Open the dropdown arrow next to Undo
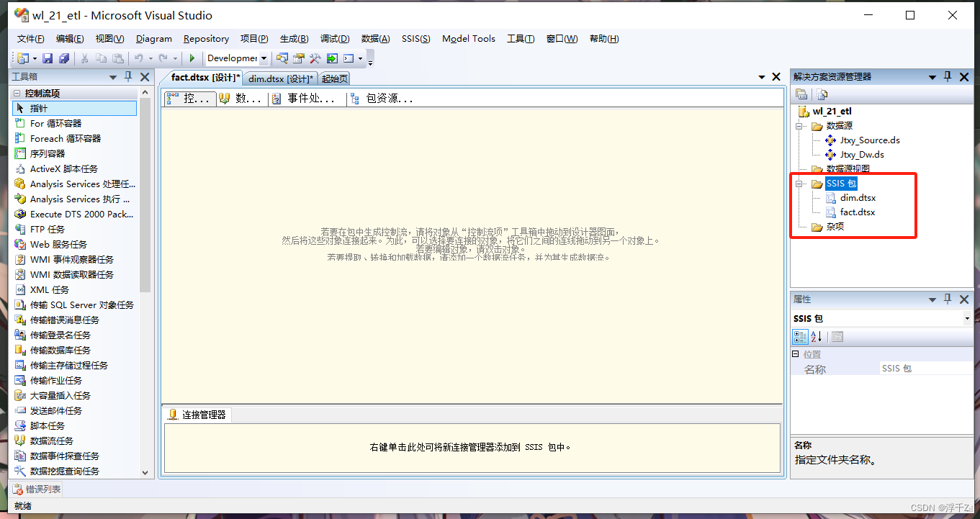The width and height of the screenshot is (980, 519). click(x=150, y=58)
